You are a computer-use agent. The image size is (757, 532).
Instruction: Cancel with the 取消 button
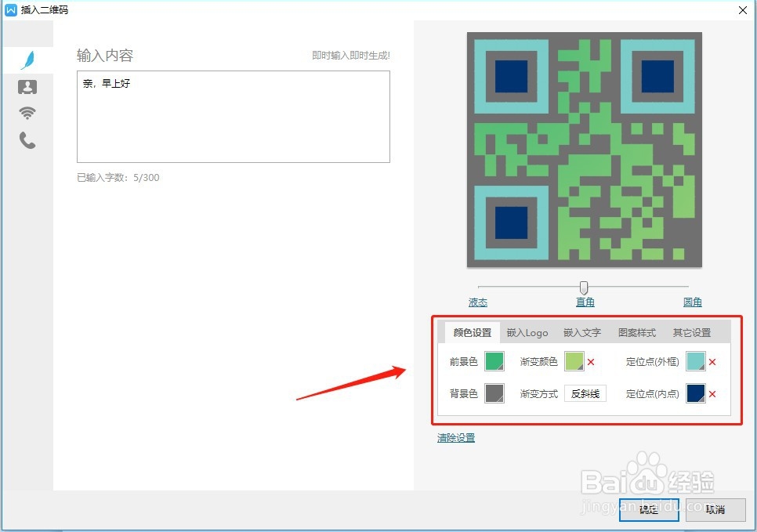coord(715,510)
